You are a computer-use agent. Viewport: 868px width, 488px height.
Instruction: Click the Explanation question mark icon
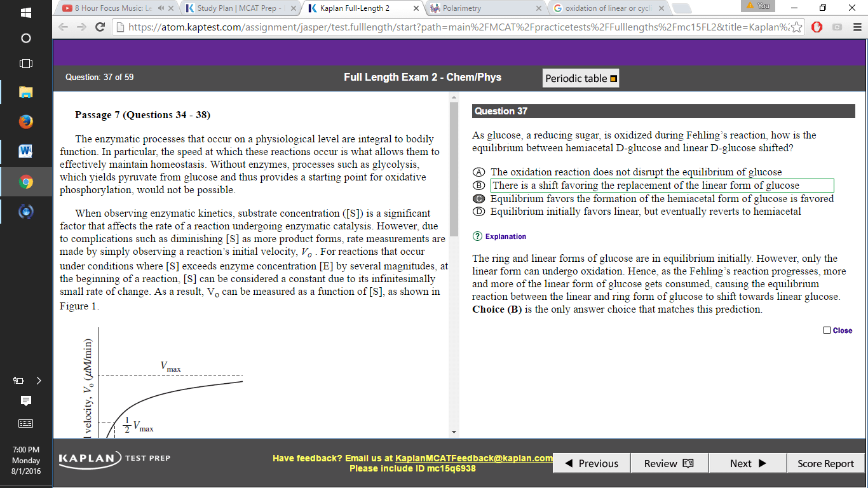[x=476, y=236]
